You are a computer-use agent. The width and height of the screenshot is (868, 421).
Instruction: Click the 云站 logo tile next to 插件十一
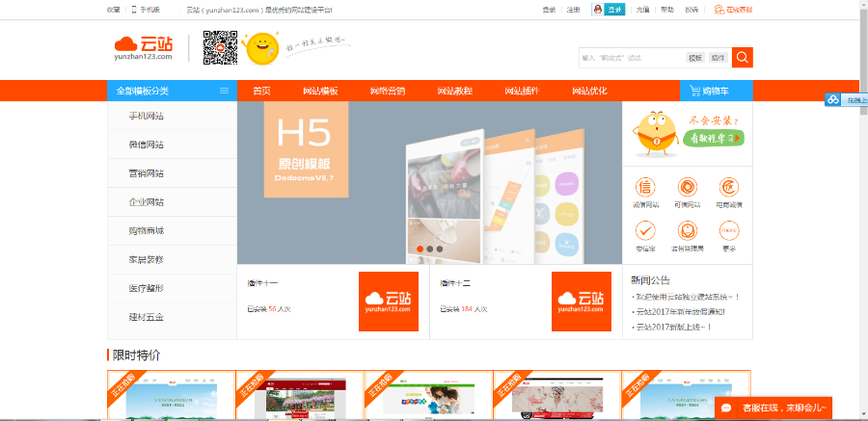tap(389, 302)
